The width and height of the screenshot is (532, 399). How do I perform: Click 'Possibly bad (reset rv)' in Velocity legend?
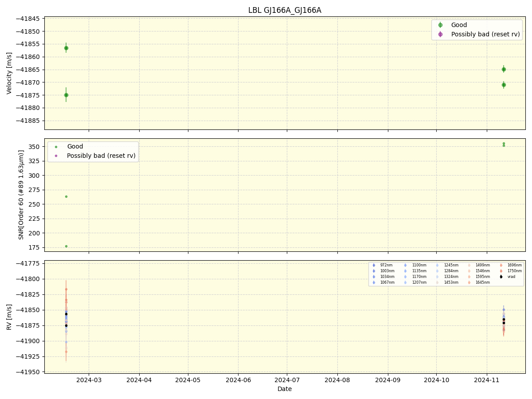485,34
